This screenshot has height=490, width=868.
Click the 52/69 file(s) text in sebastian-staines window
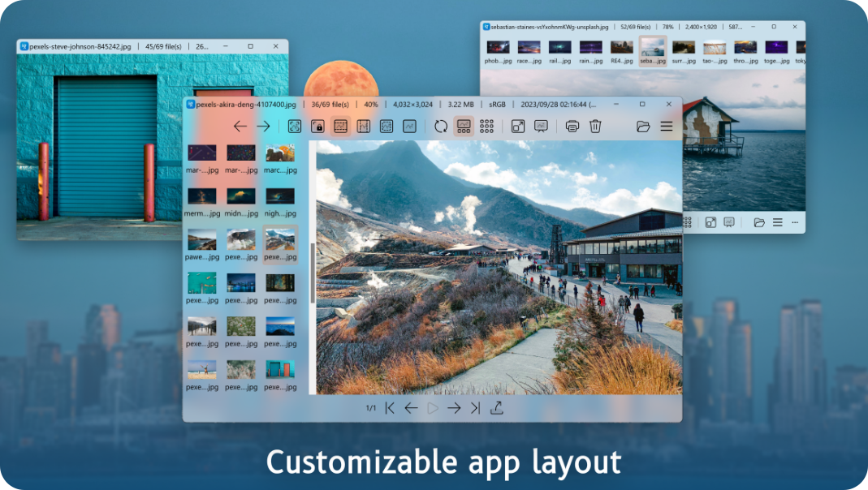[636, 27]
